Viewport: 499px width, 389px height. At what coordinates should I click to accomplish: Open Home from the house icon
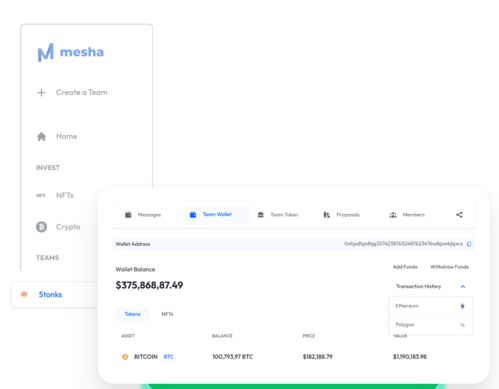coord(41,137)
